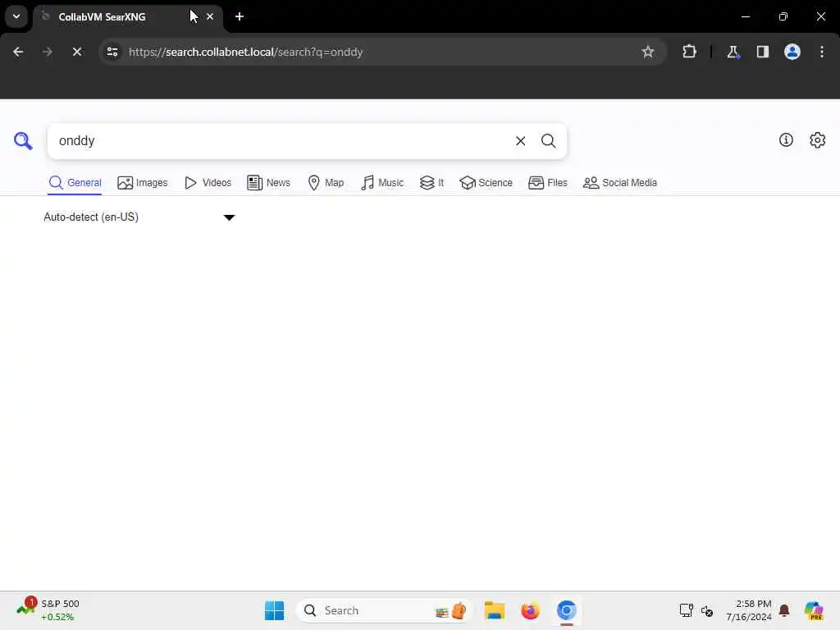Viewport: 840px width, 630px height.
Task: Submit search with magnifier button
Action: click(548, 141)
